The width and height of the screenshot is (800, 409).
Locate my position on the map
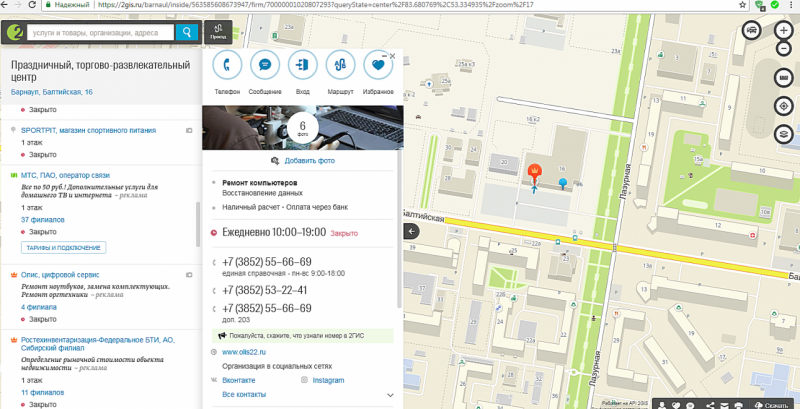coord(784,106)
